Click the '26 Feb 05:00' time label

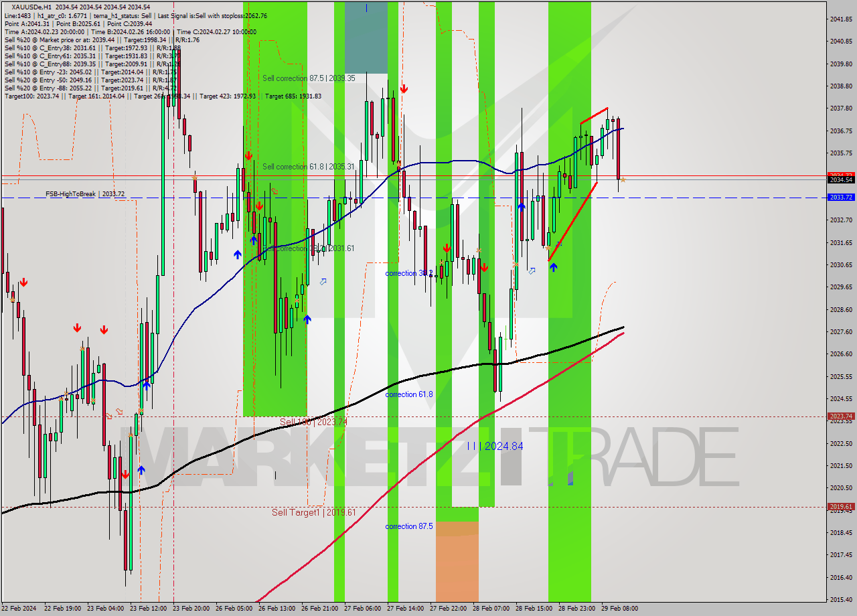tap(234, 609)
